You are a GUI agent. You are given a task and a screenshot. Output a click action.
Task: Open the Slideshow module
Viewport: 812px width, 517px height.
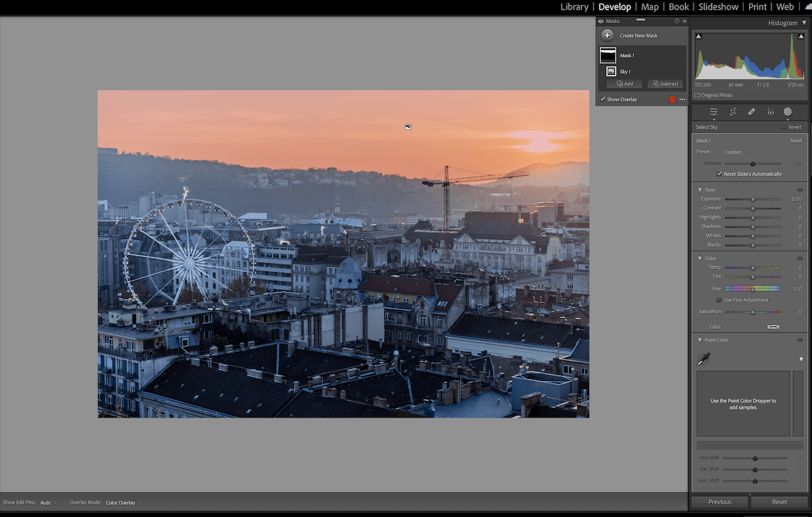coord(718,7)
